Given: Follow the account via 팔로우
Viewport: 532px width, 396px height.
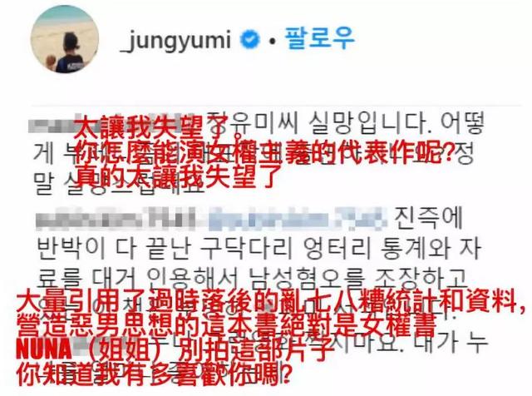Looking at the screenshot, I should (319, 37).
